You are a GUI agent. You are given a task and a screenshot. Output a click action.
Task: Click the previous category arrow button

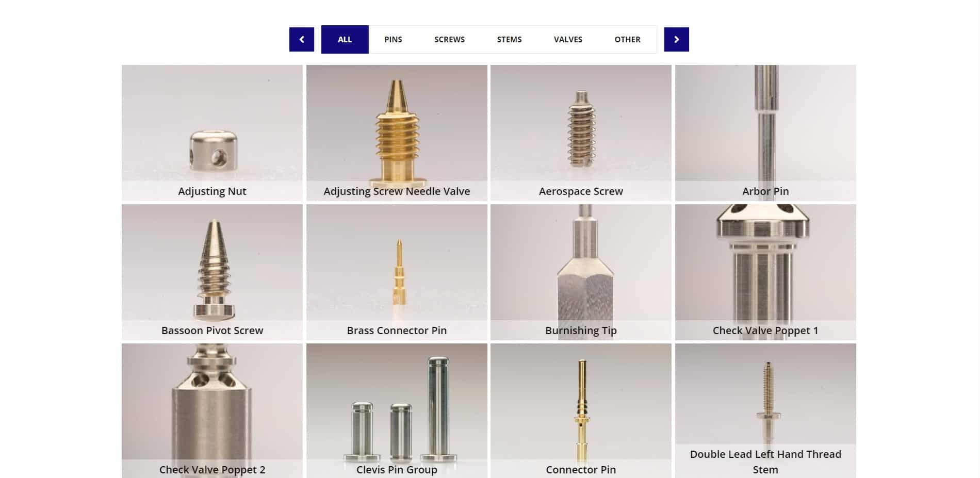click(x=302, y=40)
